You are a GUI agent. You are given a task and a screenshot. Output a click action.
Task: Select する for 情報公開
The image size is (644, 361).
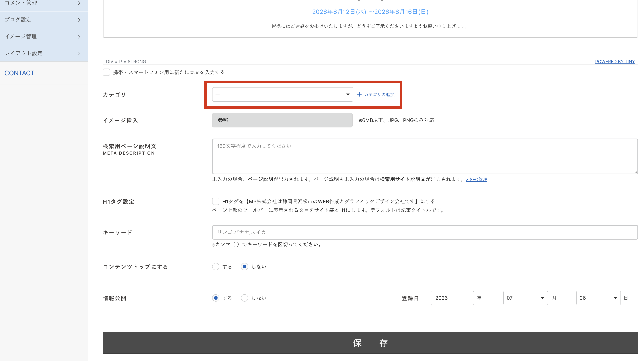(x=216, y=298)
